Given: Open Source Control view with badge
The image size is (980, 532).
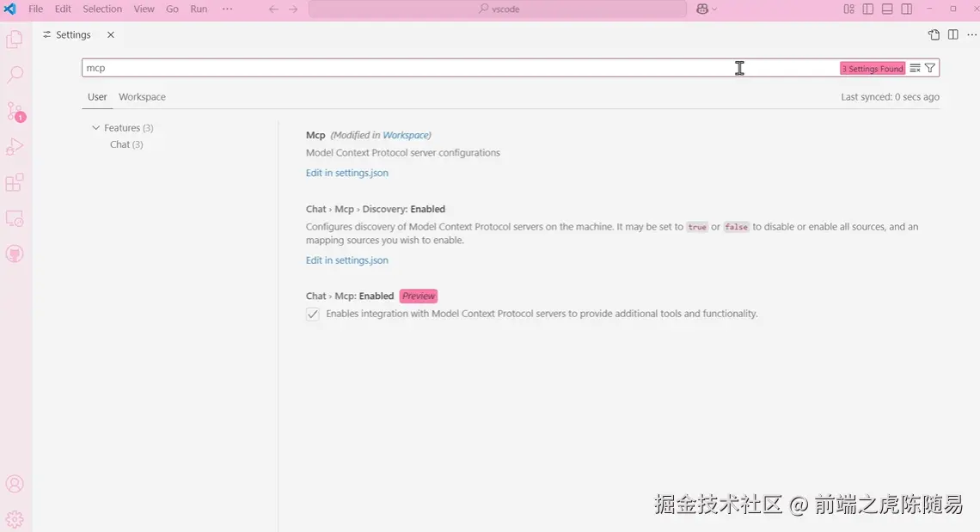Looking at the screenshot, I should tap(15, 111).
